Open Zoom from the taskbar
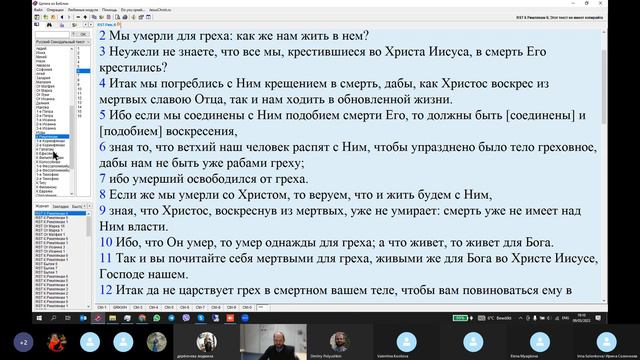640x360 pixels. click(x=245, y=318)
